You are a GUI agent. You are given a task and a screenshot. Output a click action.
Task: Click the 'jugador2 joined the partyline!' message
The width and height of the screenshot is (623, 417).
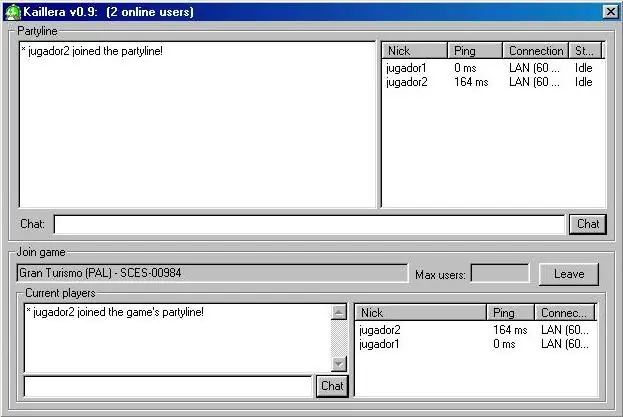(x=92, y=51)
